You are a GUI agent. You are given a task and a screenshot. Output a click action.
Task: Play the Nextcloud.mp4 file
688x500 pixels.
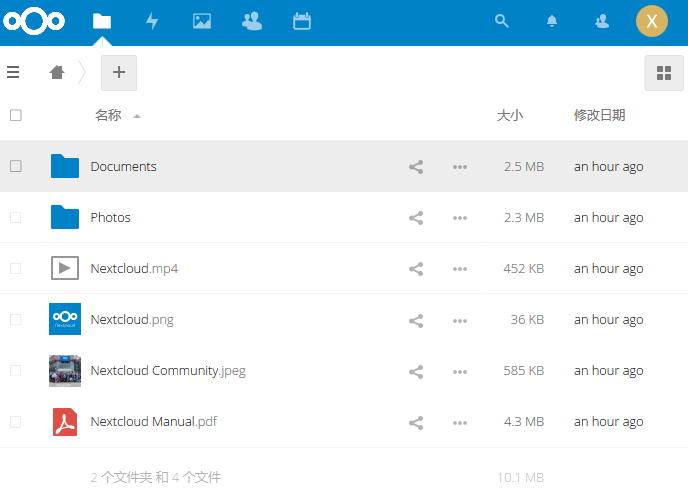coord(134,268)
